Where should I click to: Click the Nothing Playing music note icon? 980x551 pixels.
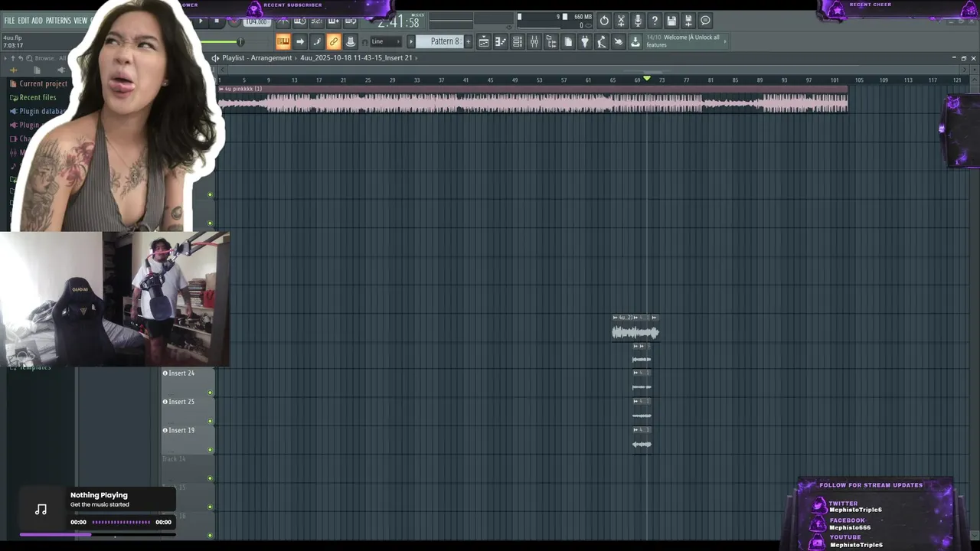click(41, 510)
